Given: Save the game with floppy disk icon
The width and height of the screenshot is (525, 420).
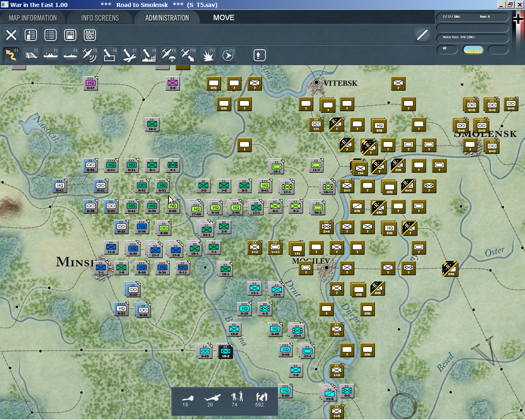Looking at the screenshot, I should (70, 35).
